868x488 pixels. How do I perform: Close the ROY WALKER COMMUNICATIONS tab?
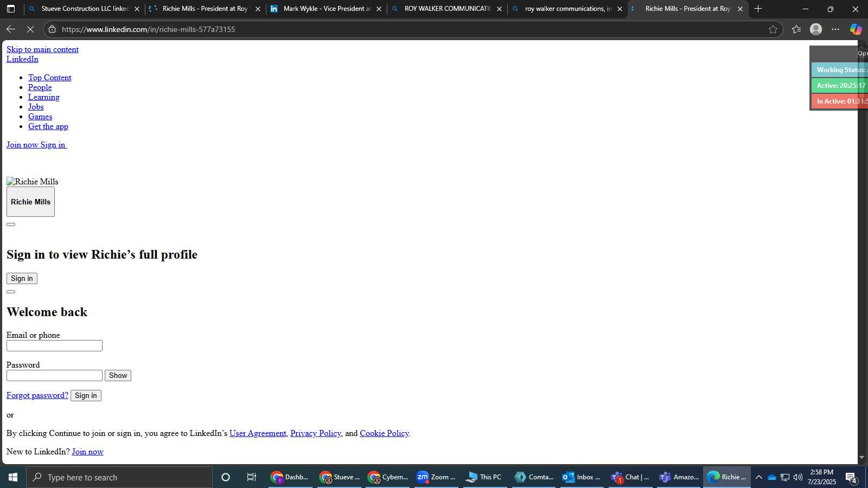499,9
